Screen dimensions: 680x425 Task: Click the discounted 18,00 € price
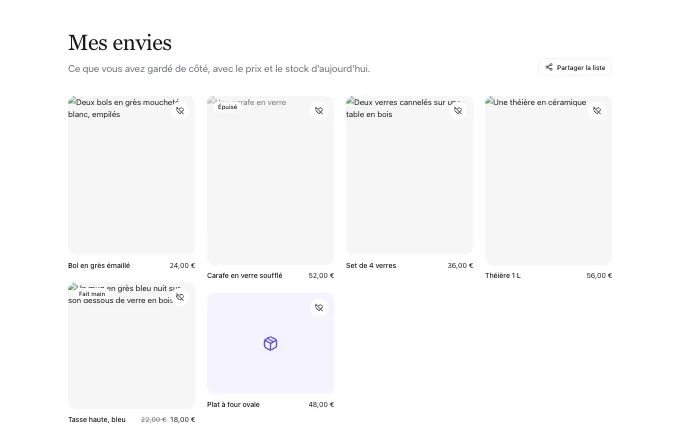coord(183,419)
